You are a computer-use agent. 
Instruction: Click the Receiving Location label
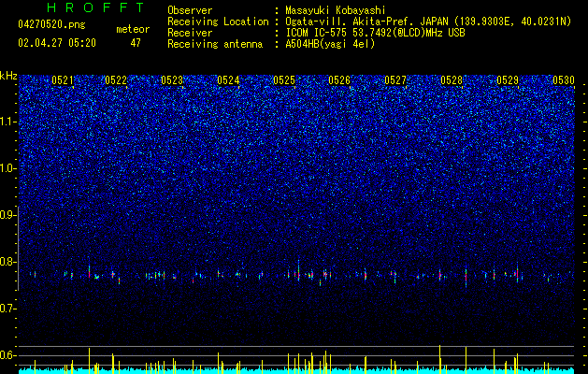point(218,22)
